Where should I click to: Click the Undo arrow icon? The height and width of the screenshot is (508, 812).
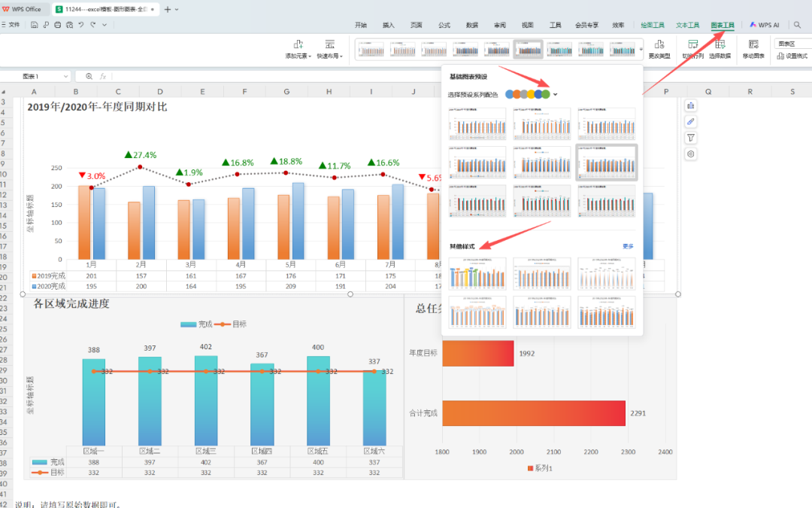click(x=81, y=25)
